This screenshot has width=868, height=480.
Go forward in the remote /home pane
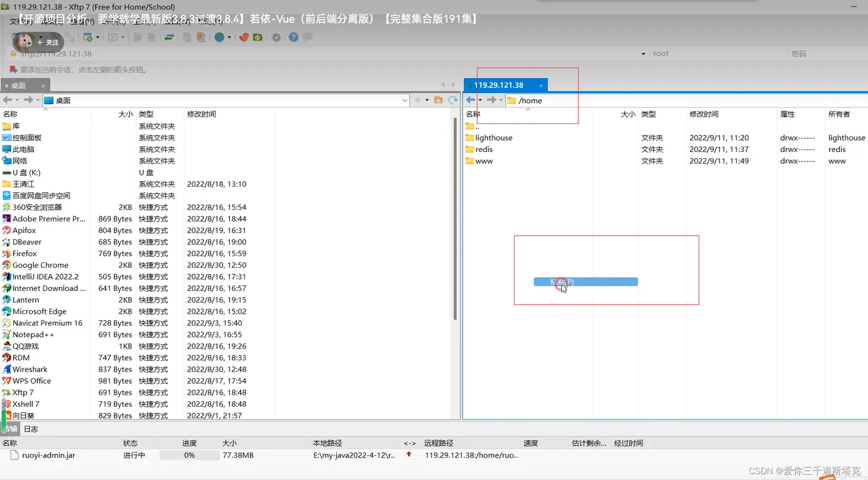pyautogui.click(x=491, y=100)
